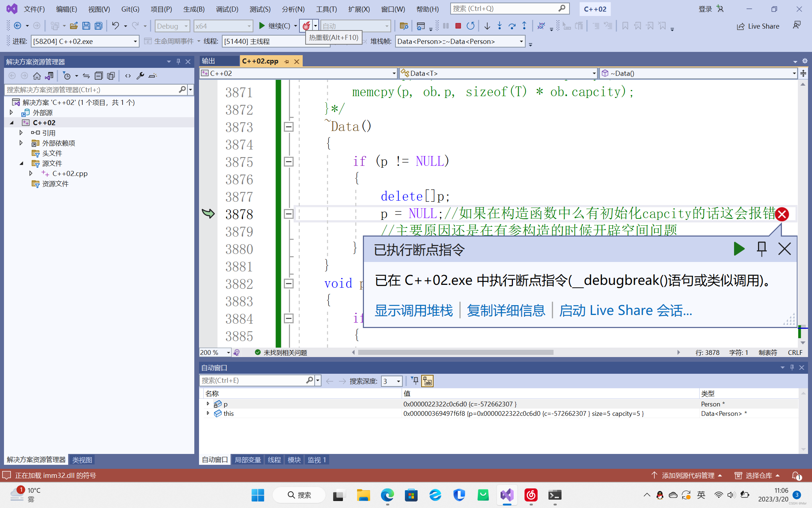
Task: Click Home icon in Solution Explorer
Action: (37, 76)
